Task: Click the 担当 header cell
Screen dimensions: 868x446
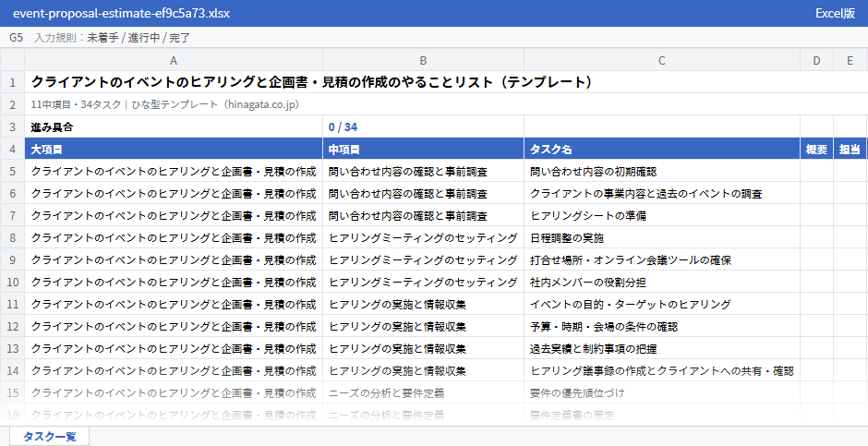Action: 850,149
